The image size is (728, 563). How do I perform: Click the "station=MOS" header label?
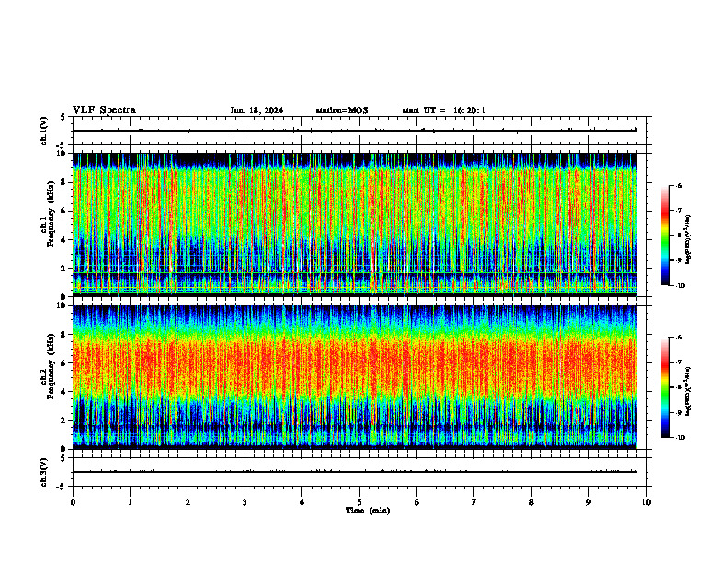[x=342, y=110]
